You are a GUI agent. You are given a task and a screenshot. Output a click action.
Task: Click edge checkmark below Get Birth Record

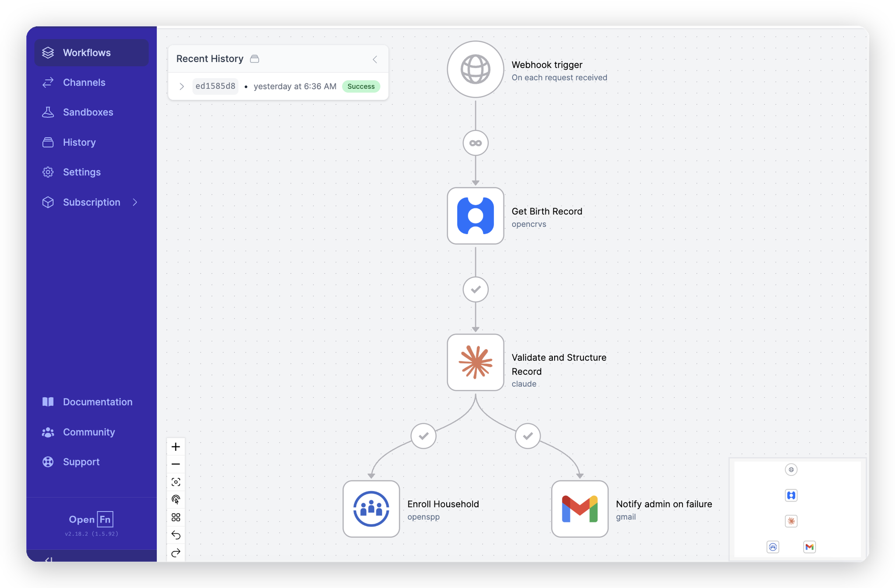[475, 289]
